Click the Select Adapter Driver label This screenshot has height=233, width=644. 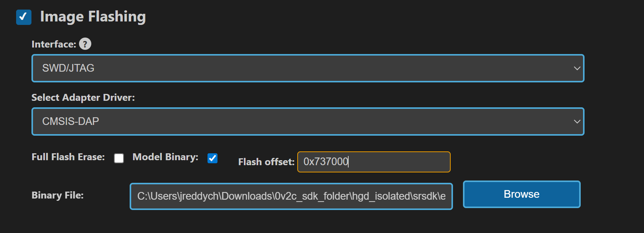[x=83, y=98]
